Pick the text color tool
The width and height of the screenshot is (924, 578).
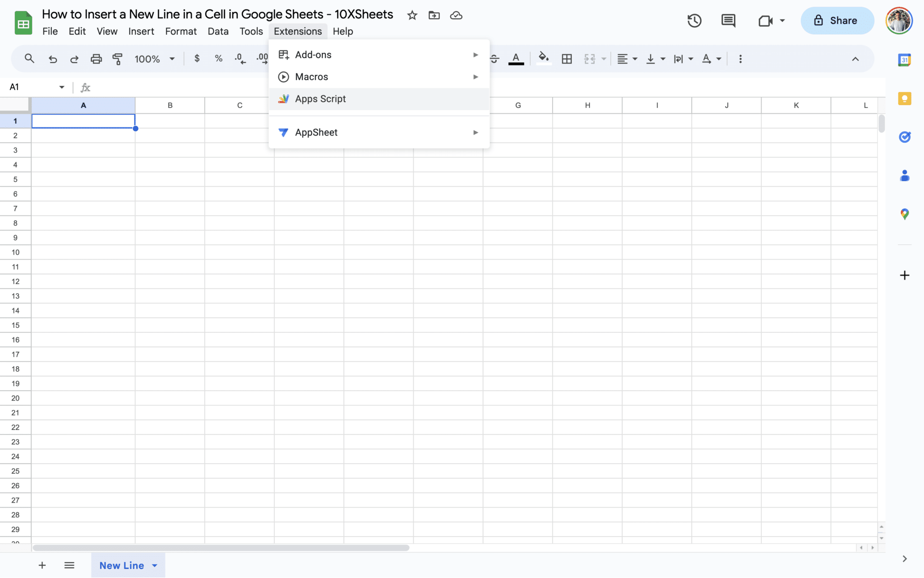click(516, 59)
